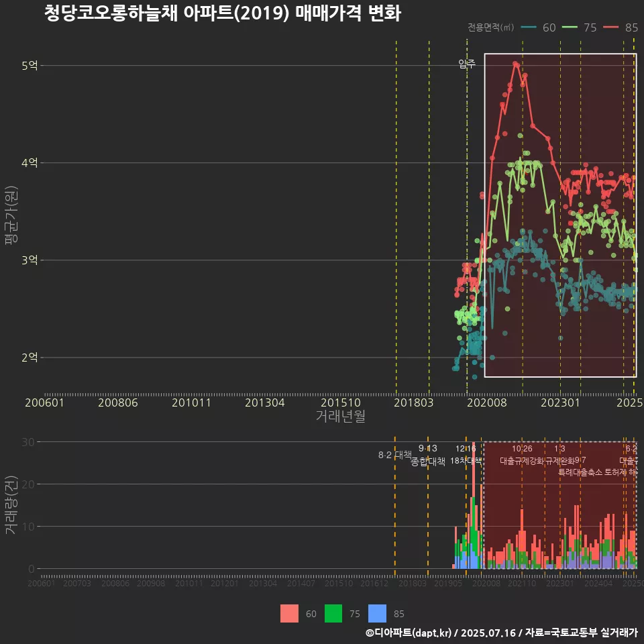Viewport: 644px width, 644px height.
Task: Click the blue 85 swatch in the bottom legend
Action: click(x=378, y=614)
